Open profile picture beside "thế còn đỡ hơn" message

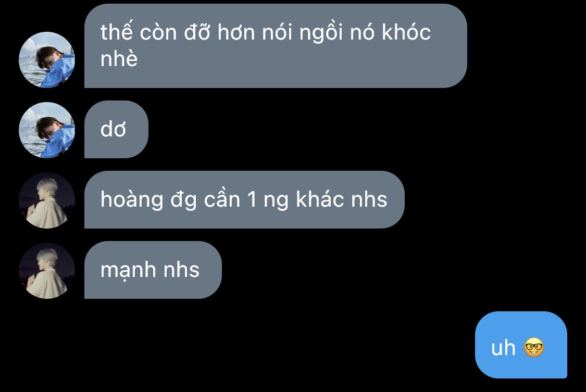click(x=47, y=60)
